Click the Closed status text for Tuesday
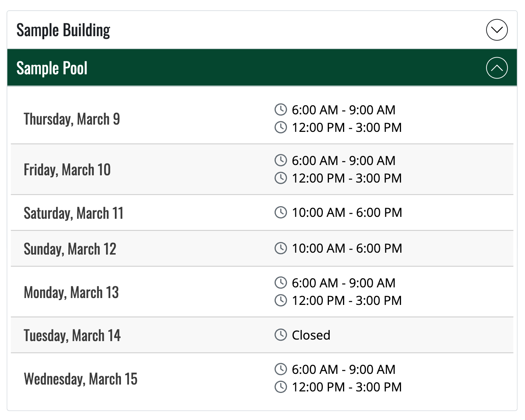 (311, 335)
